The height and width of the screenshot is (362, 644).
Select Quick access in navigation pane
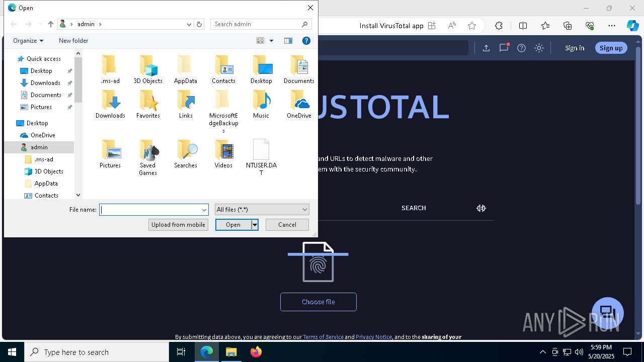tap(43, 59)
